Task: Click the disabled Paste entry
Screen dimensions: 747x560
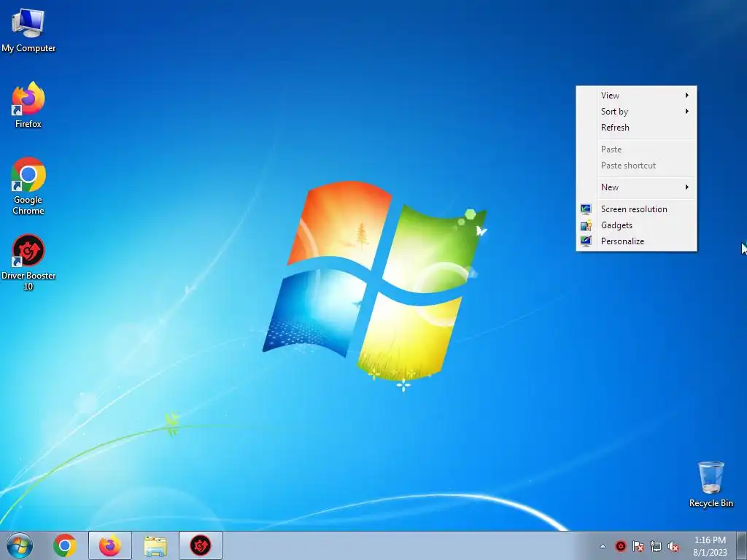Action: tap(636, 149)
